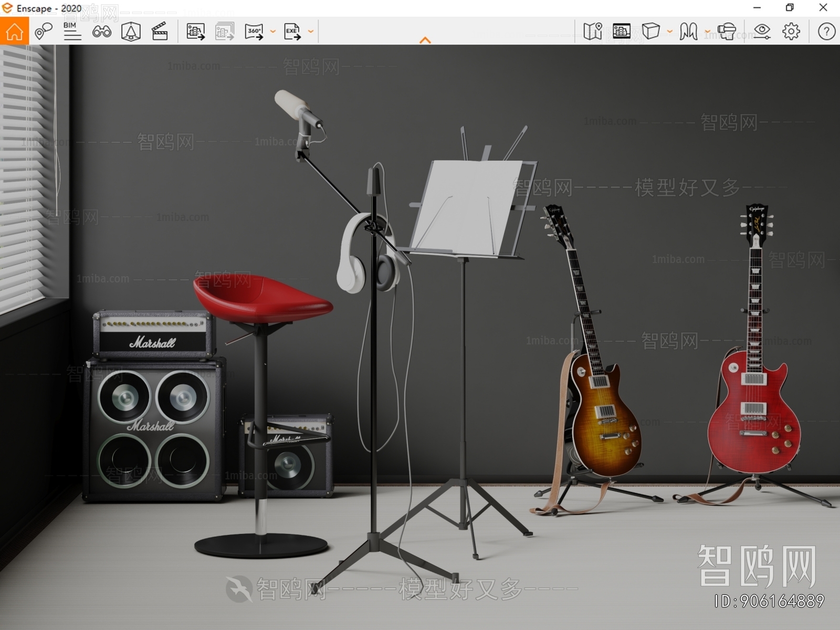Expand the EXE export options
The height and width of the screenshot is (630, 840).
click(x=311, y=31)
